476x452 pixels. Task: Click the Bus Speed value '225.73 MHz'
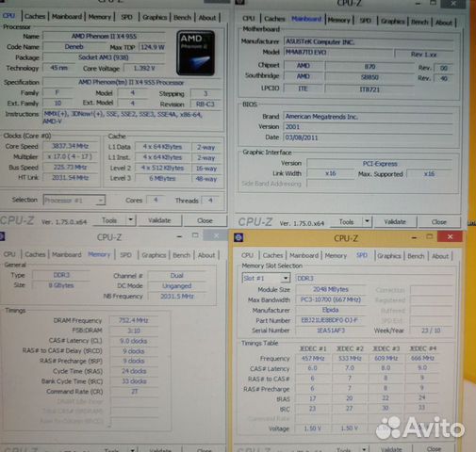[x=71, y=167]
